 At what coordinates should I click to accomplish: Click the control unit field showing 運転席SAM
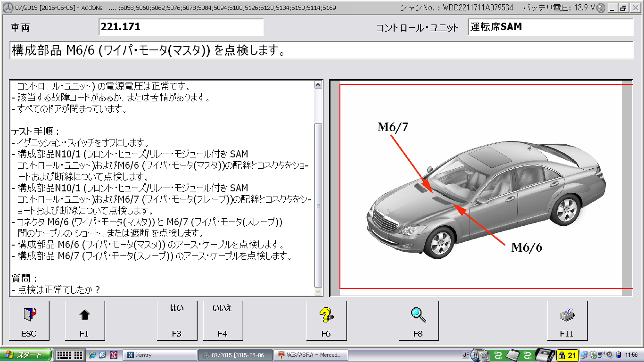550,27
